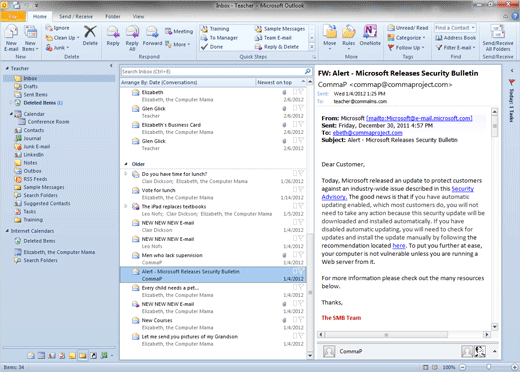Open the Sent Items folder

coord(35,94)
